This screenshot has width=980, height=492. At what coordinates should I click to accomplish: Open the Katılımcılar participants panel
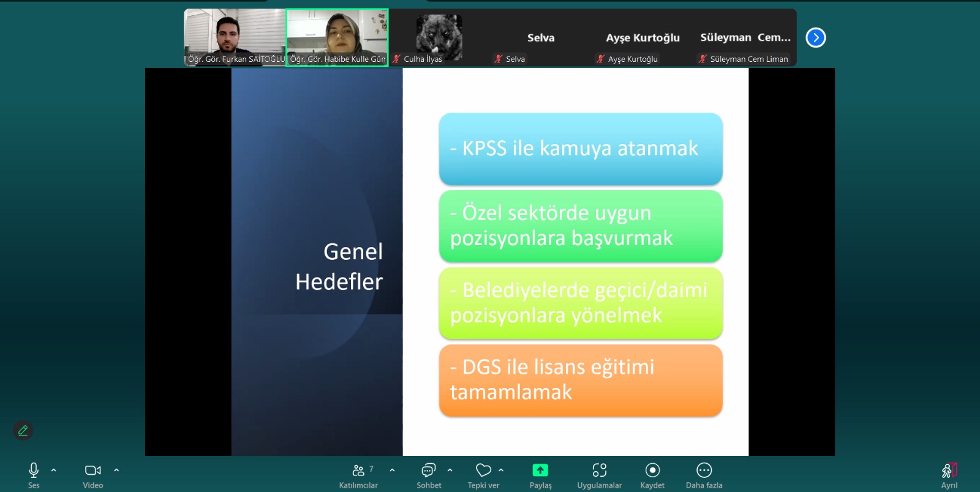click(359, 471)
